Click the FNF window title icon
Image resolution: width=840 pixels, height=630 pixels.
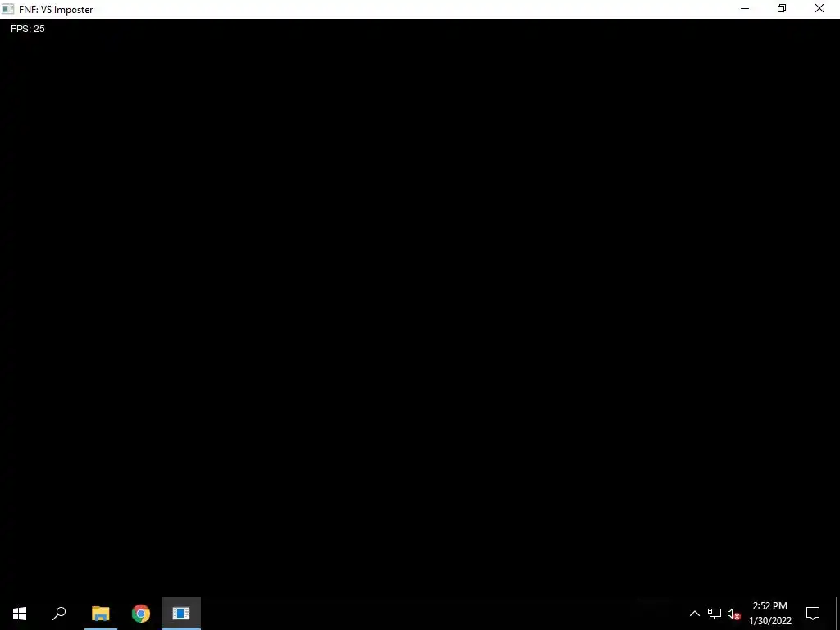tap(8, 9)
